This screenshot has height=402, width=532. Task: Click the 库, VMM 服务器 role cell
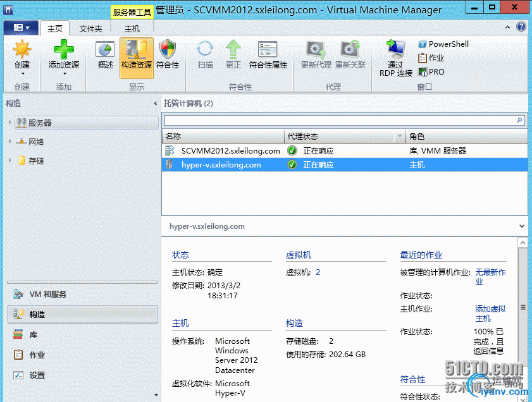click(x=438, y=151)
